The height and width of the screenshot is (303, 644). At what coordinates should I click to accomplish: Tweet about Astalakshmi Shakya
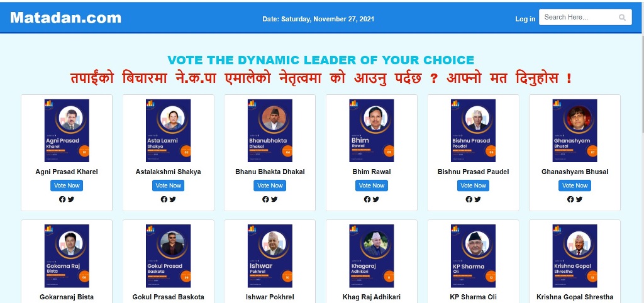(x=173, y=199)
